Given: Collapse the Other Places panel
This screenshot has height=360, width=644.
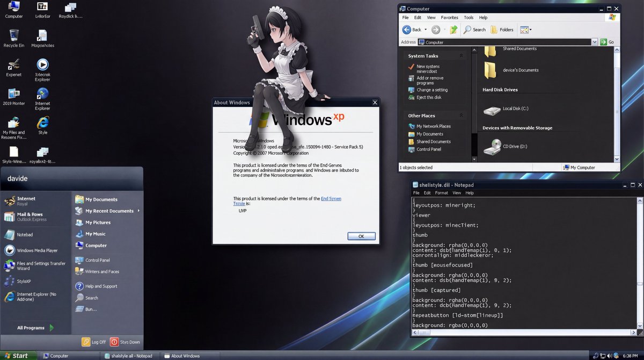Looking at the screenshot, I should [461, 116].
